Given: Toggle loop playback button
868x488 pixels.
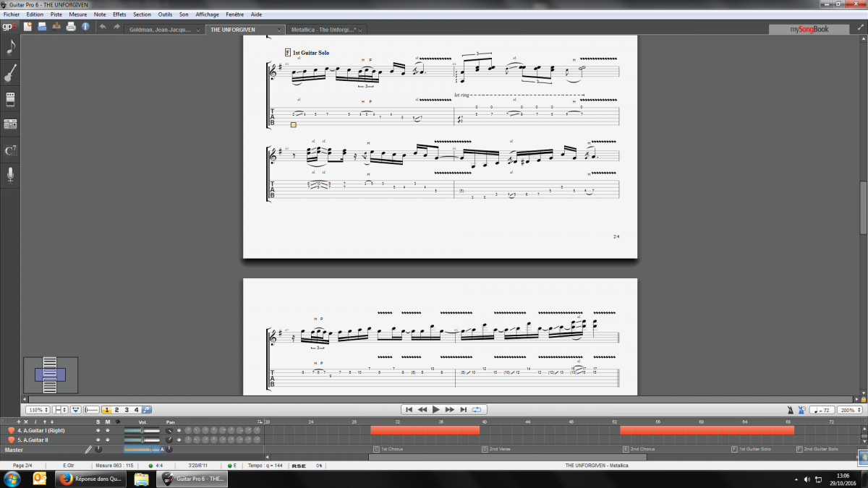Looking at the screenshot, I should point(477,409).
